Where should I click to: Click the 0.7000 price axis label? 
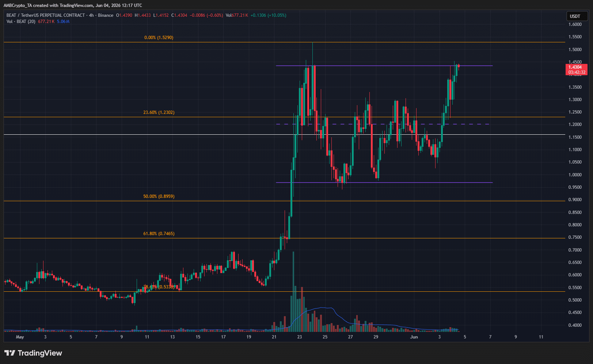tap(575, 250)
